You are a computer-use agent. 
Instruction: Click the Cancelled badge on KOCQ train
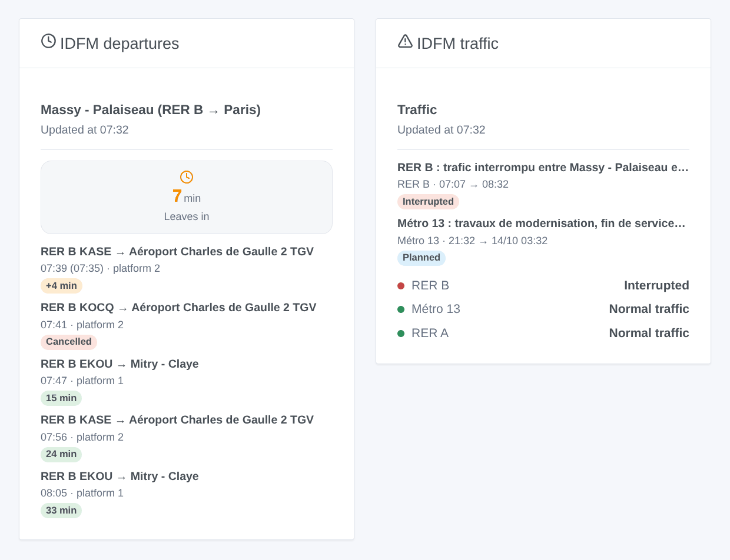pyautogui.click(x=69, y=342)
